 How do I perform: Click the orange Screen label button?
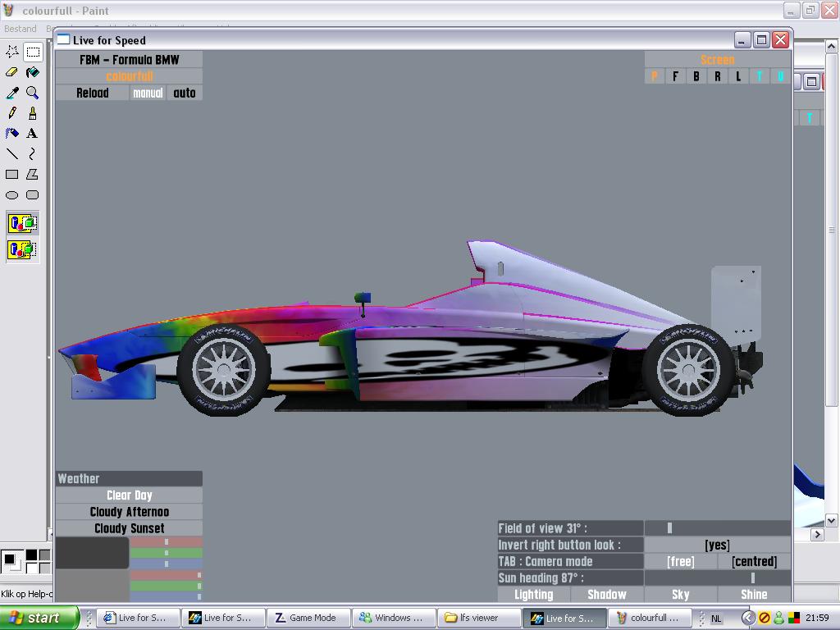click(718, 59)
